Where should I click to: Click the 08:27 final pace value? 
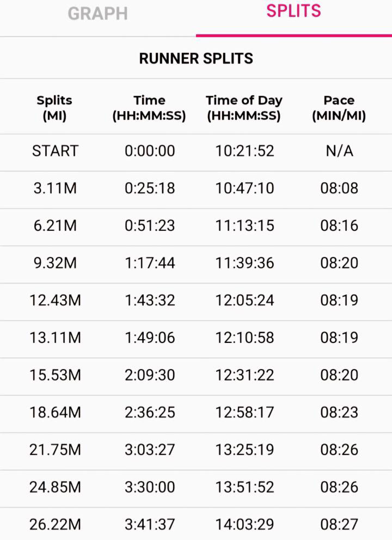pyautogui.click(x=339, y=525)
